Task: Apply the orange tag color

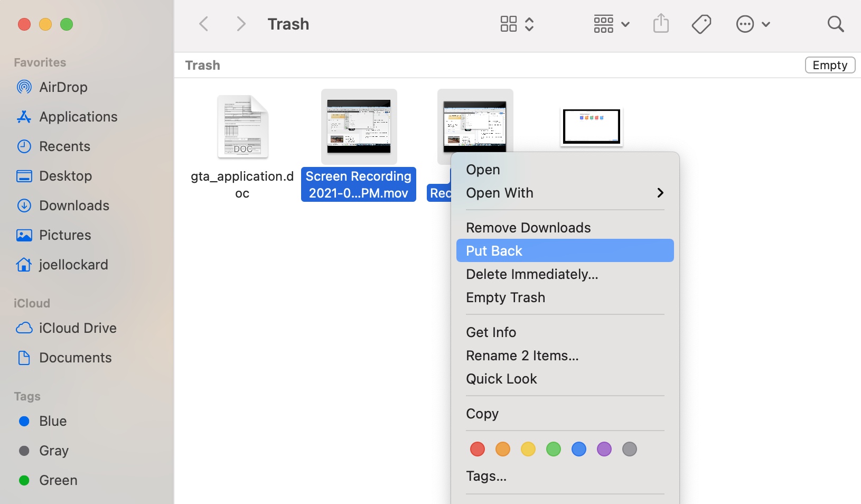Action: click(503, 449)
